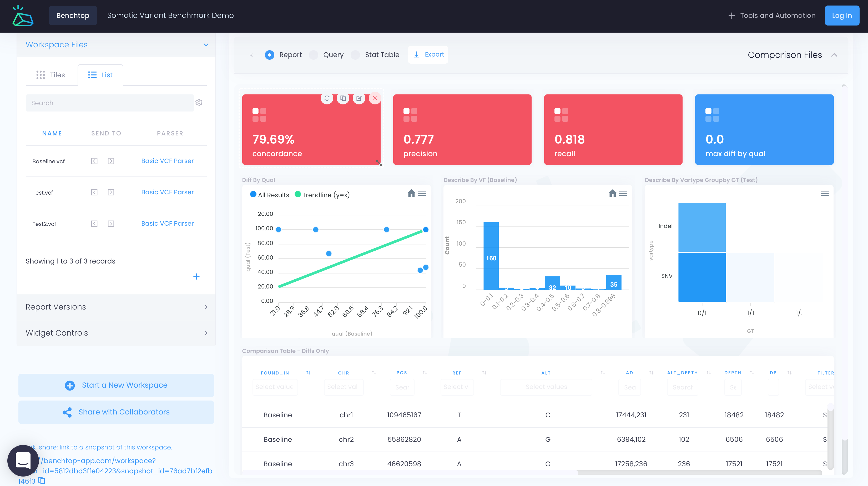868x486 pixels.
Task: Click Start a New Workspace
Action: click(x=116, y=385)
